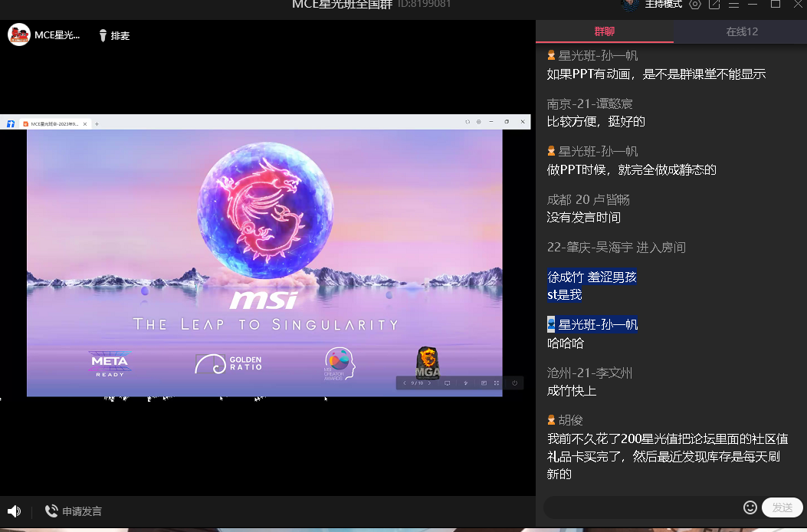The width and height of the screenshot is (807, 532).
Task: Go to next slide in presentation toolbar
Action: click(x=430, y=383)
